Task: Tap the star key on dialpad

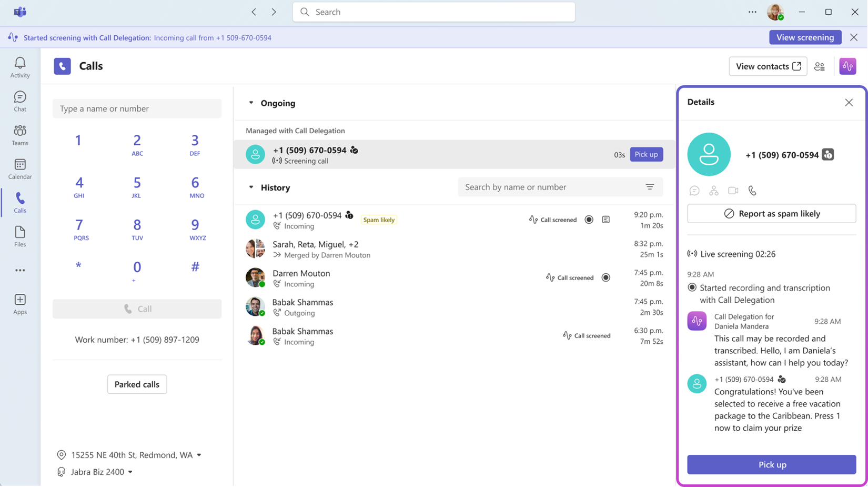Action: click(78, 266)
